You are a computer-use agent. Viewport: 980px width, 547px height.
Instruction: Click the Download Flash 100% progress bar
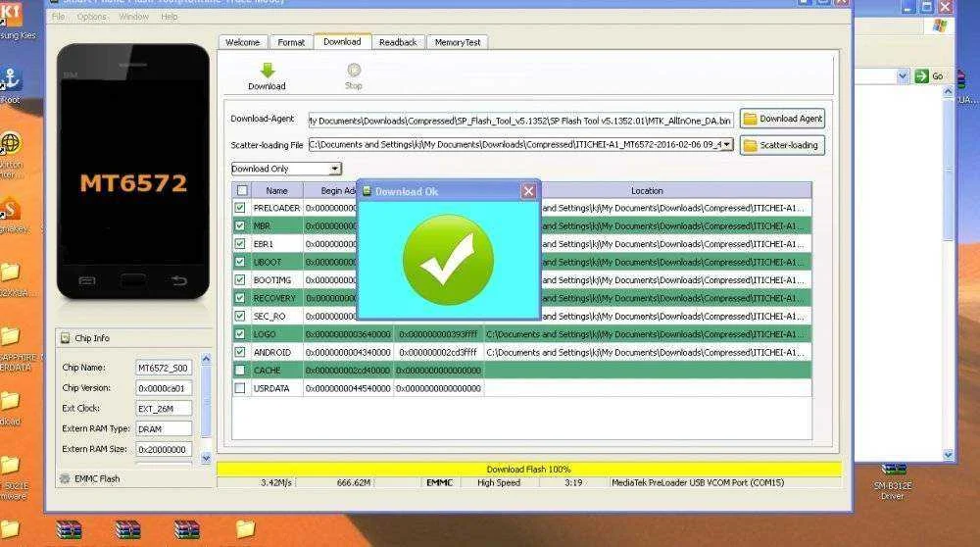(529, 469)
